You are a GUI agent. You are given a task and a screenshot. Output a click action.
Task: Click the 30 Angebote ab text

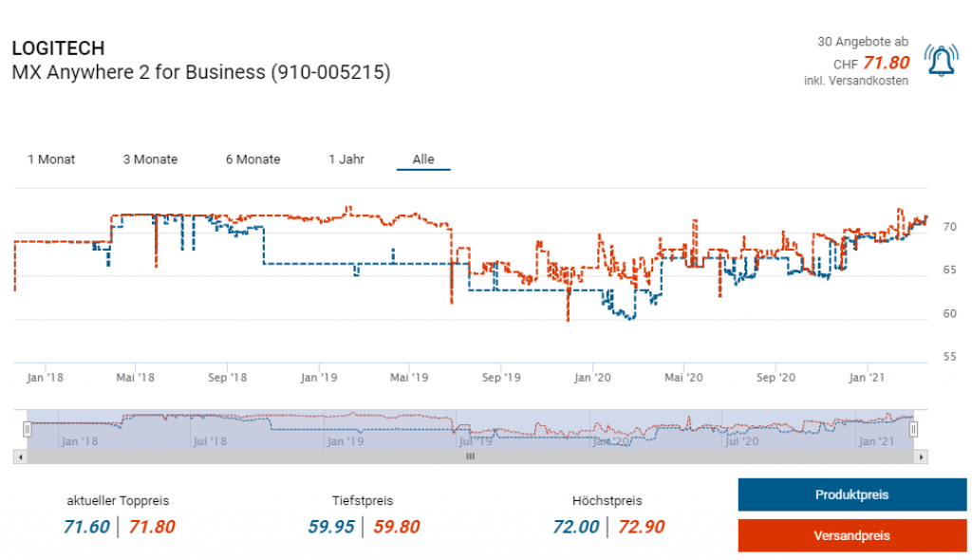(862, 42)
